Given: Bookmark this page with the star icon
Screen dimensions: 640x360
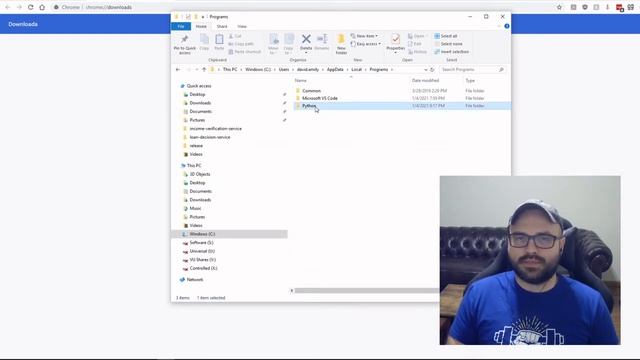Looking at the screenshot, I should click(x=559, y=7).
